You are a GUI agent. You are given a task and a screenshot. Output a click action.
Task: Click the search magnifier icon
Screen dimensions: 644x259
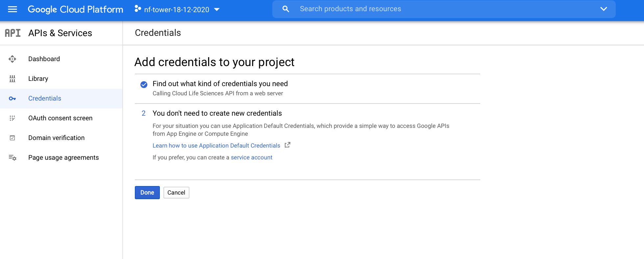[286, 9]
